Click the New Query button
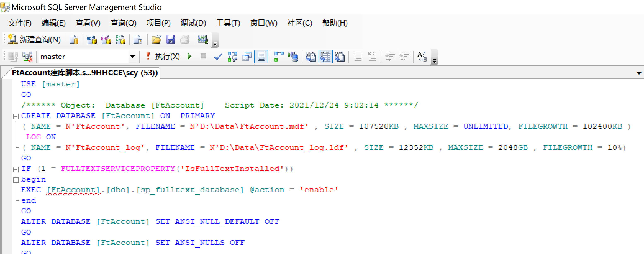This screenshot has height=254, width=644. click(34, 39)
